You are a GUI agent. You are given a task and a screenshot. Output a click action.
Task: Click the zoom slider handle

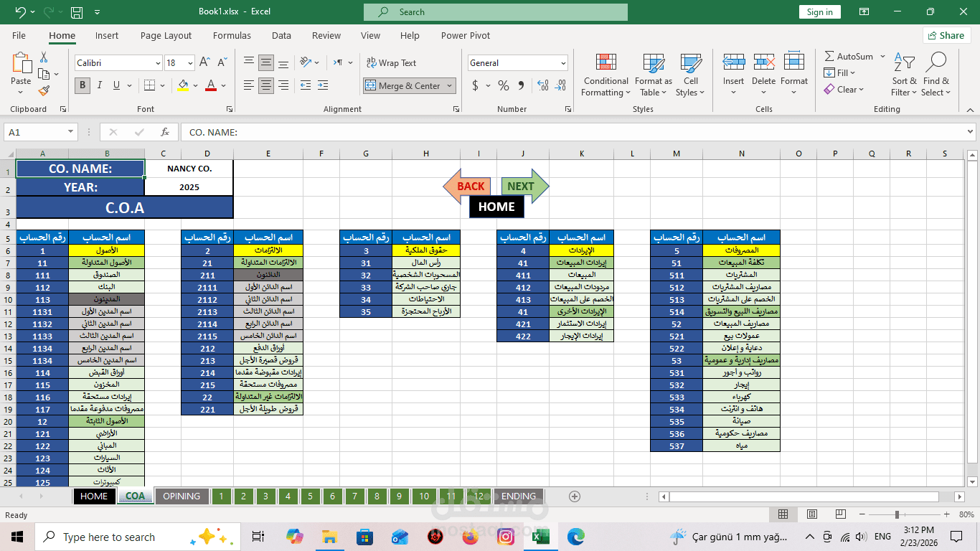[x=897, y=514]
